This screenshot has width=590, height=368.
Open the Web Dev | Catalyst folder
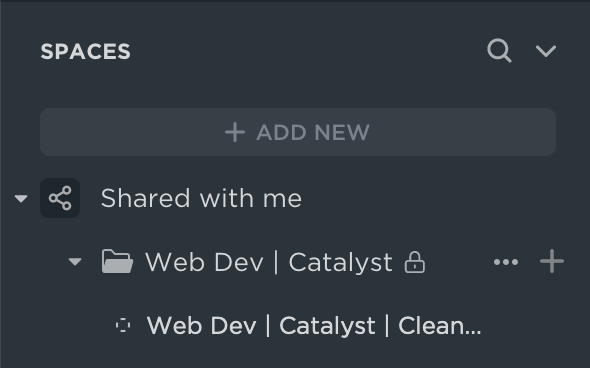269,262
